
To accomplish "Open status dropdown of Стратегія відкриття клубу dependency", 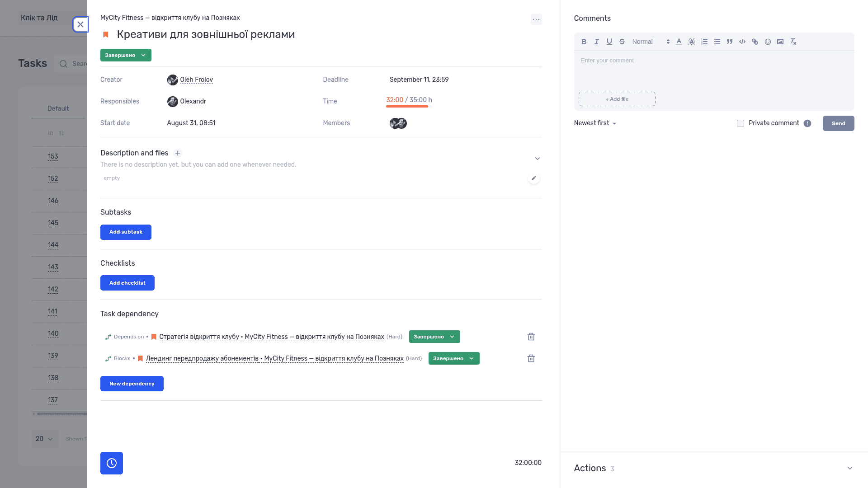I will [x=434, y=337].
